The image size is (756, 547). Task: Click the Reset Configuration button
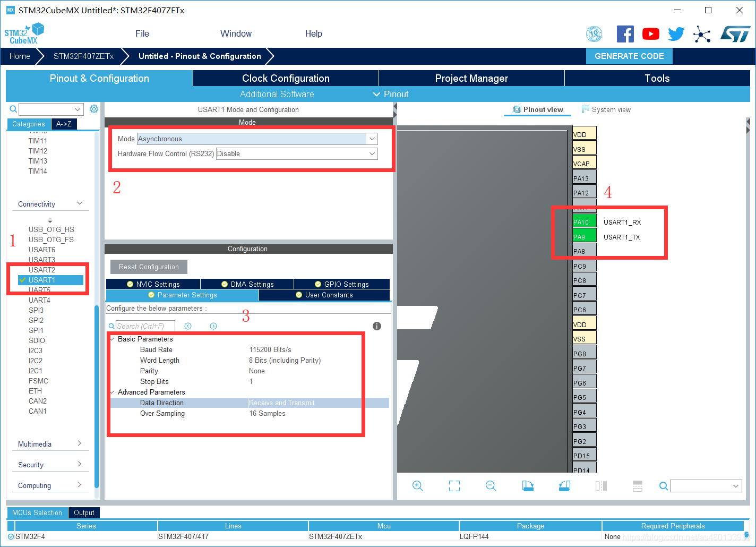pos(149,267)
